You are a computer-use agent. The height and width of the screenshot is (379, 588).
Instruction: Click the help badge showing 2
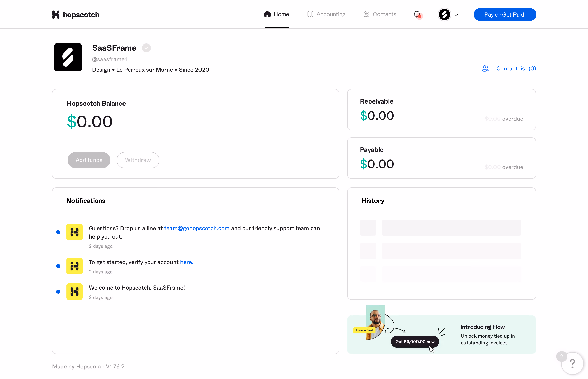click(x=561, y=356)
